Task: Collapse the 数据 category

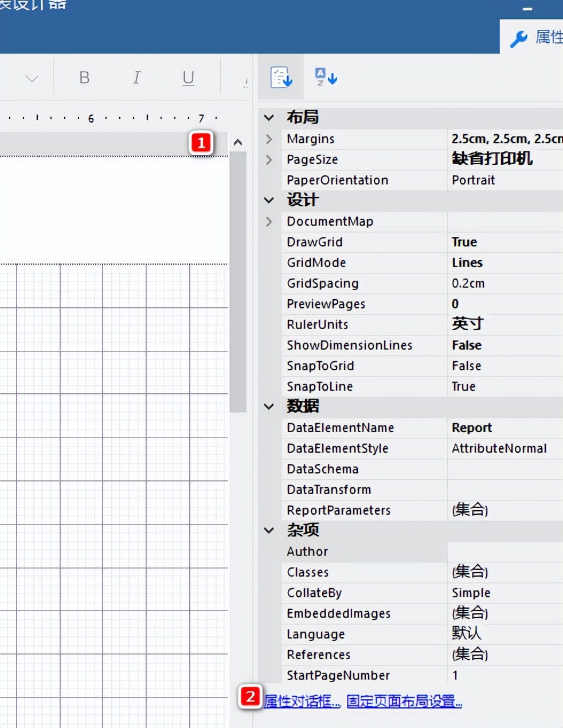Action: pos(269,406)
